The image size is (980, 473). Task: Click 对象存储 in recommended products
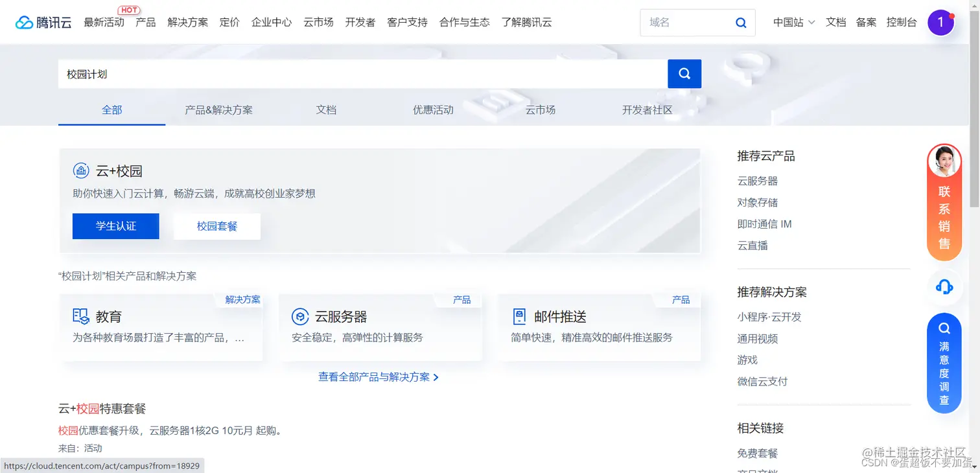(758, 202)
